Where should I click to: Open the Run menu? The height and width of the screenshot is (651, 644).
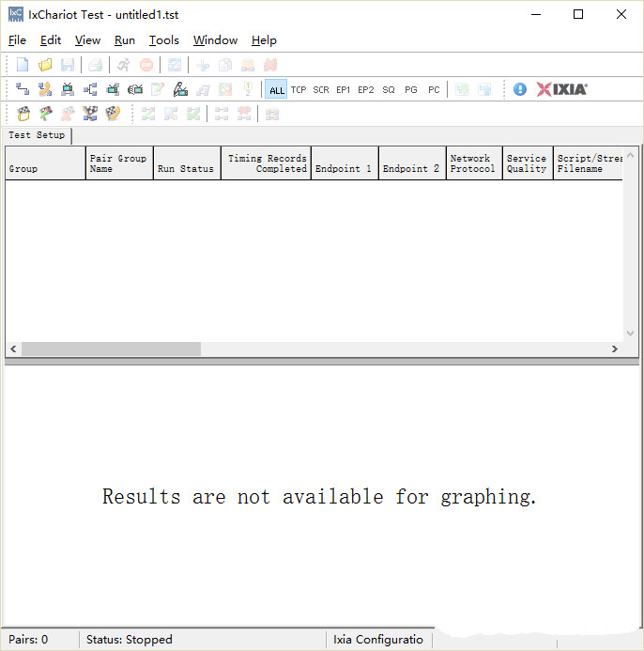(x=125, y=40)
